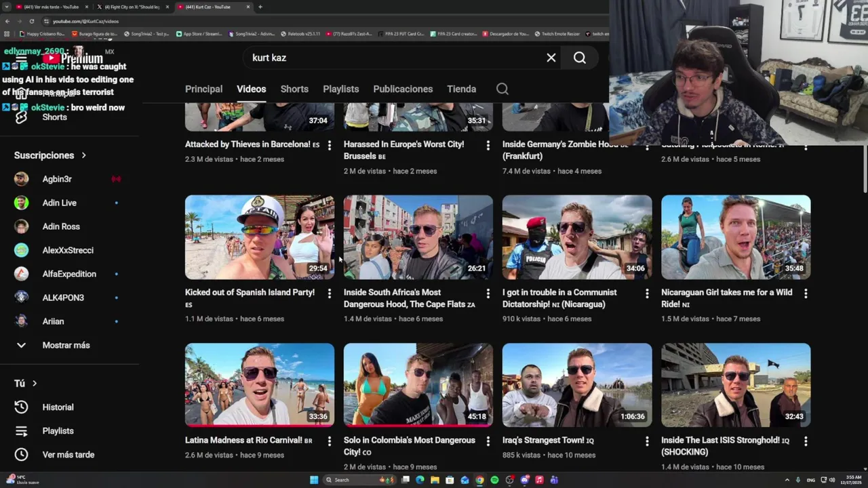This screenshot has width=868, height=488.
Task: Open Spotify from the Windows taskbar
Action: pyautogui.click(x=494, y=480)
